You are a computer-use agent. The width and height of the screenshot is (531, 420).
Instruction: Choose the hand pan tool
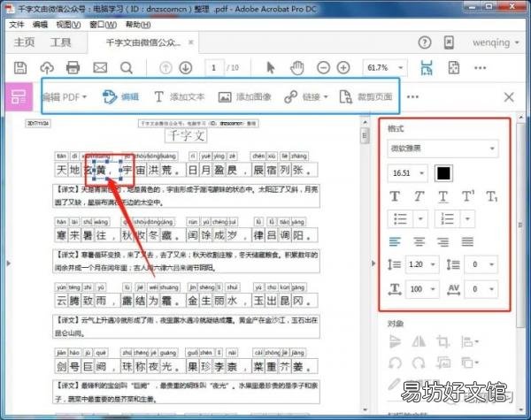click(x=297, y=68)
